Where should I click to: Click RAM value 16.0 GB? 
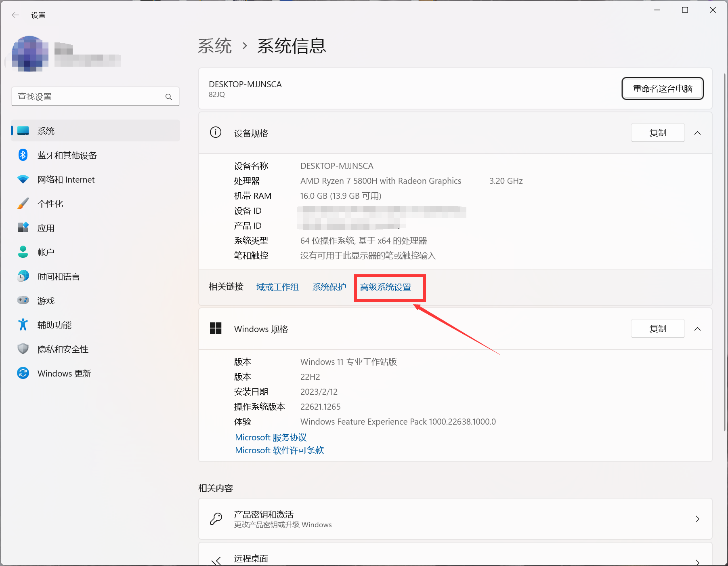click(341, 196)
